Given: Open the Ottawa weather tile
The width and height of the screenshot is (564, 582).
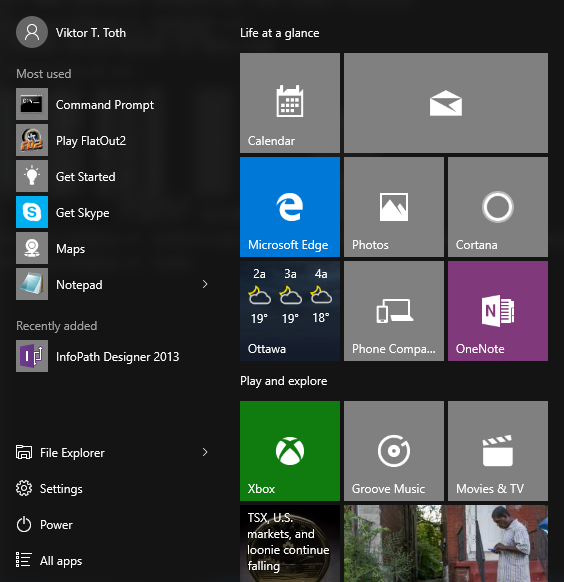Looking at the screenshot, I should coord(290,311).
